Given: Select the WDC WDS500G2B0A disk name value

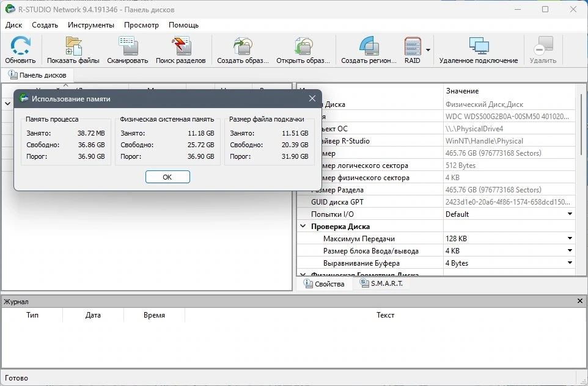Looking at the screenshot, I should point(507,117).
